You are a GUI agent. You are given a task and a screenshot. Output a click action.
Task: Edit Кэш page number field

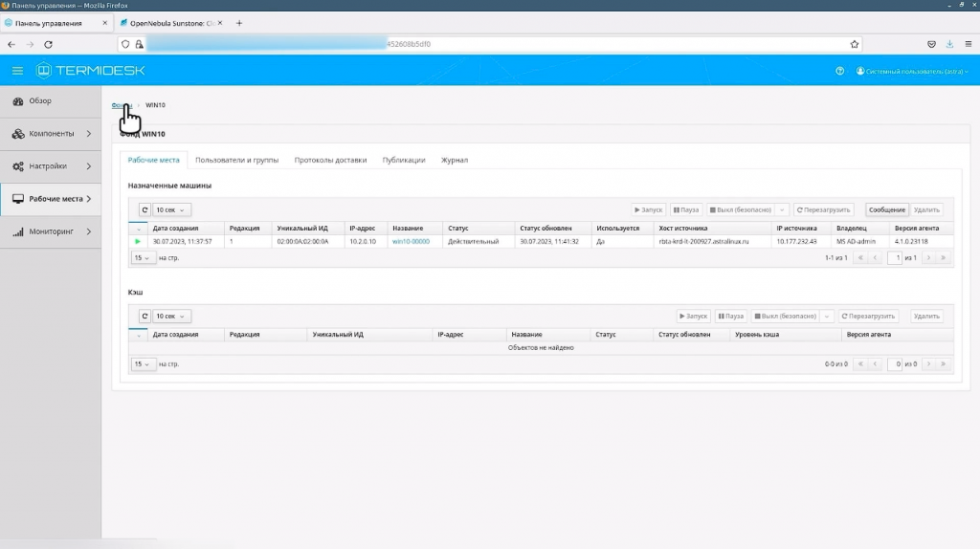[895, 364]
